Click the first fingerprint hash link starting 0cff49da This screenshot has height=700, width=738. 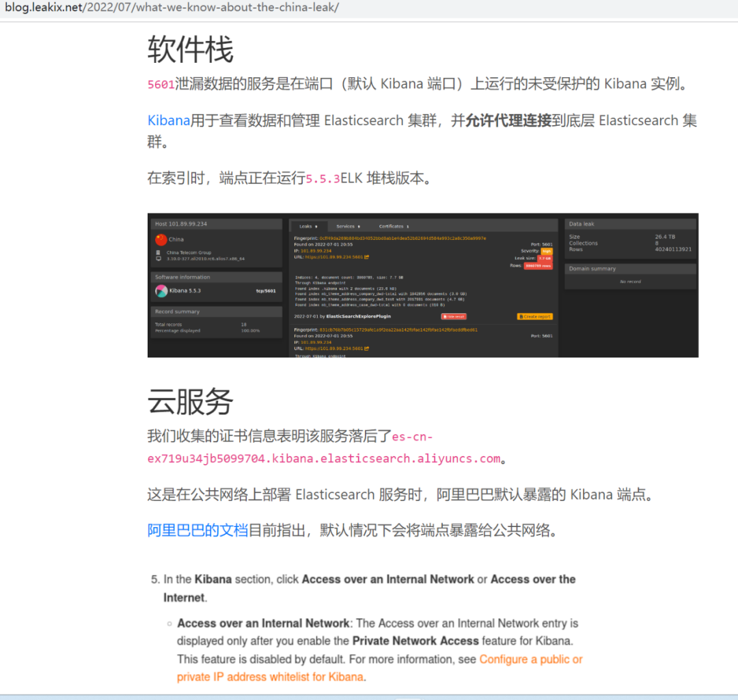(x=402, y=238)
